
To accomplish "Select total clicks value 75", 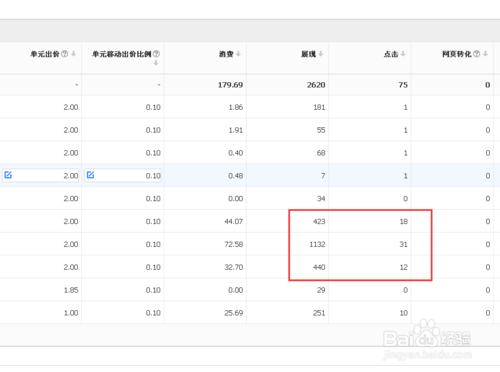I will coord(403,85).
